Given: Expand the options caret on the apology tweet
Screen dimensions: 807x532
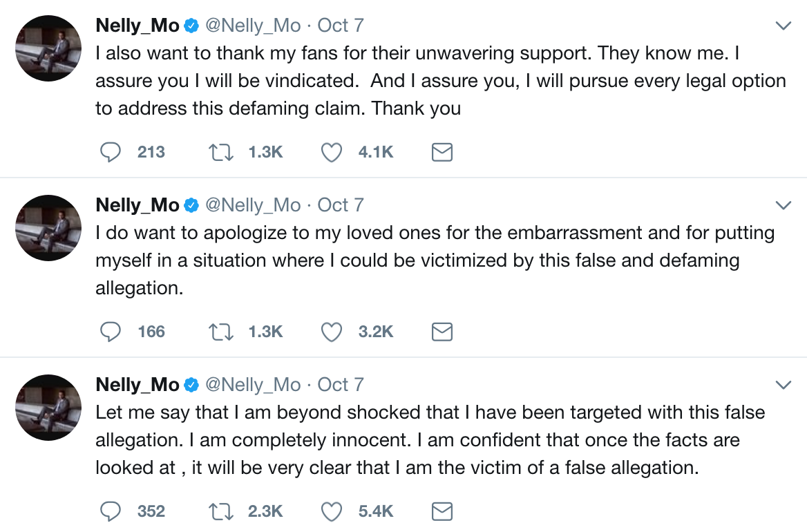Looking at the screenshot, I should click(783, 206).
